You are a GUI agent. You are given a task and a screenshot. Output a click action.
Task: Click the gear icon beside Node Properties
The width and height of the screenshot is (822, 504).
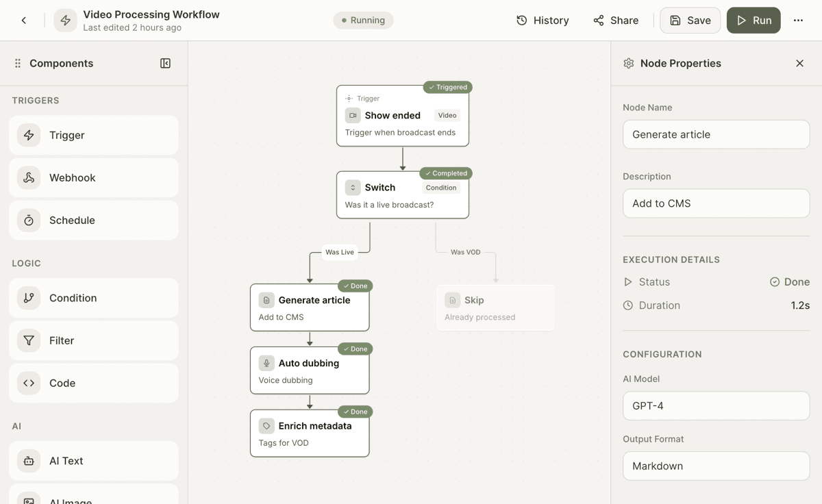point(628,63)
